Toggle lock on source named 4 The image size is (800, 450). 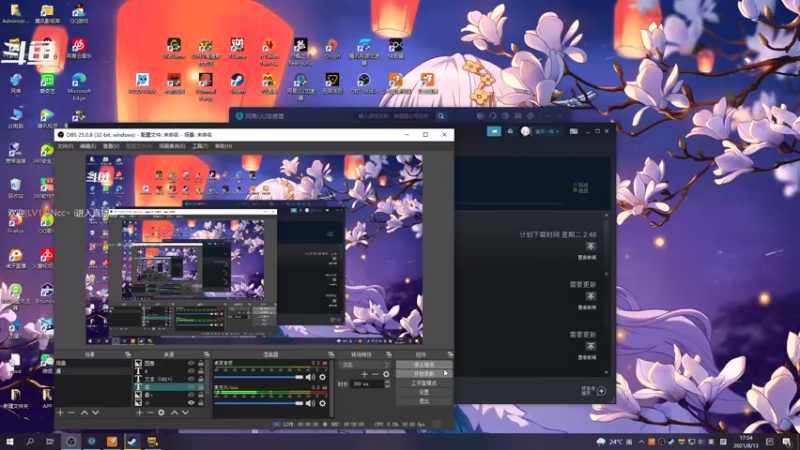[x=201, y=371]
